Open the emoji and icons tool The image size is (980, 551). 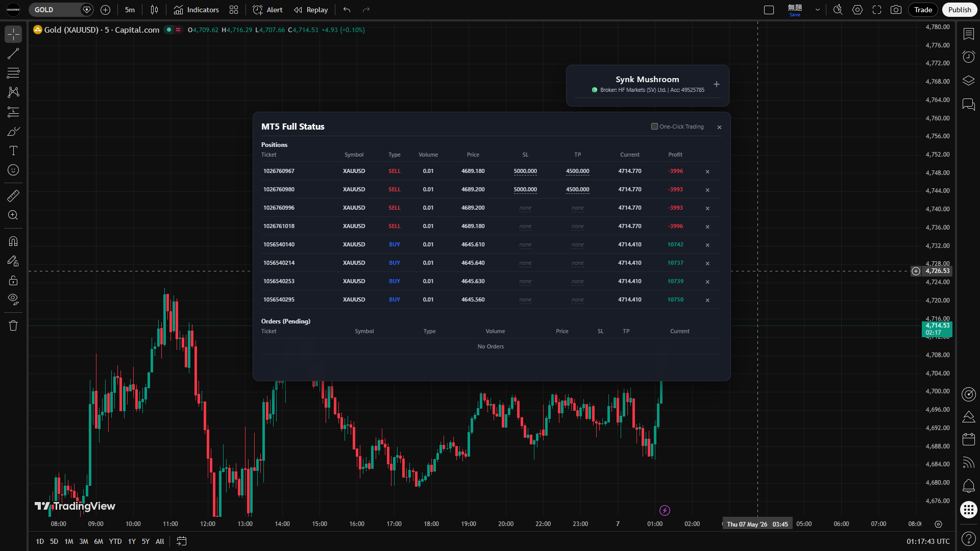pyautogui.click(x=13, y=170)
